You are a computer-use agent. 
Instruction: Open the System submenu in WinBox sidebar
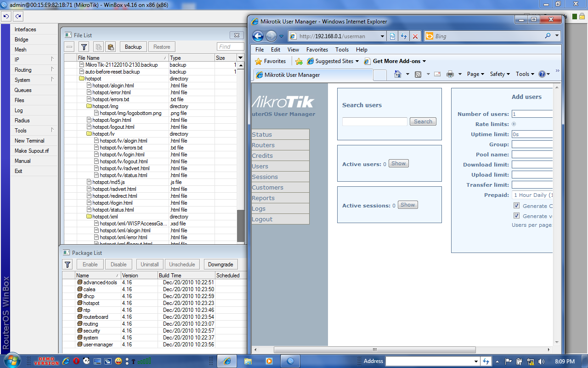tap(33, 80)
